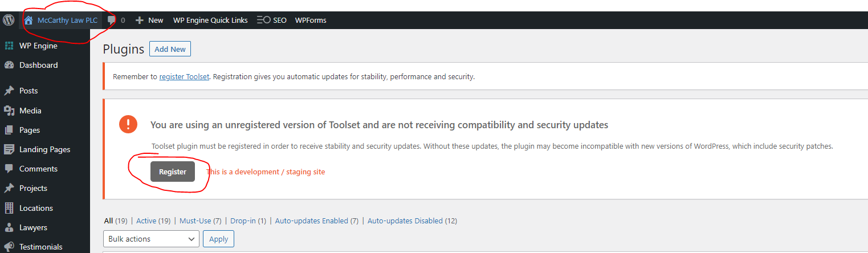This screenshot has height=253, width=868.
Task: Open Dashboard via its gauge icon
Action: coord(9,65)
